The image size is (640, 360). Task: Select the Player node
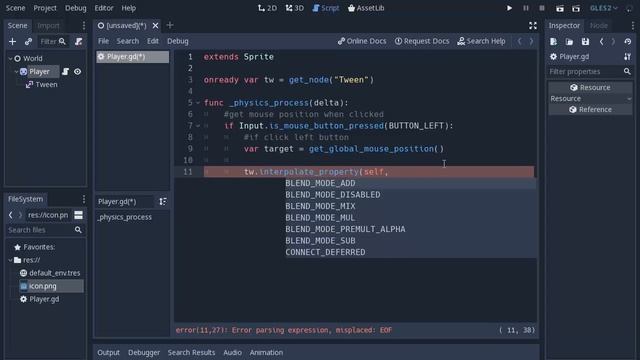39,72
